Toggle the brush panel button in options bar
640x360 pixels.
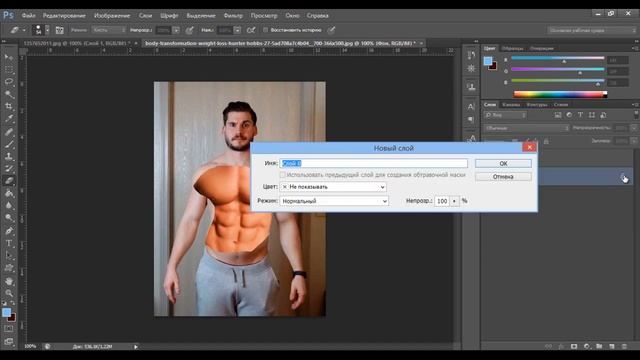point(60,30)
